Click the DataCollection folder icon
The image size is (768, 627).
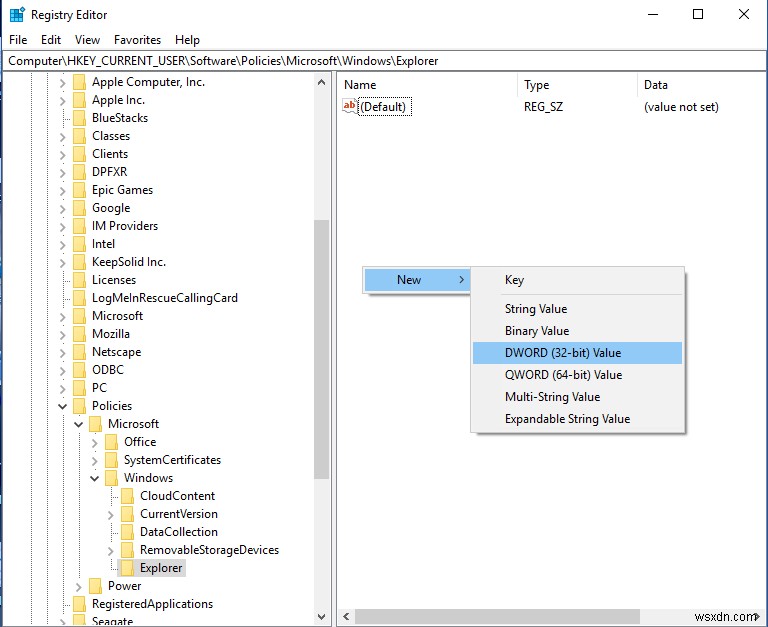tap(127, 532)
